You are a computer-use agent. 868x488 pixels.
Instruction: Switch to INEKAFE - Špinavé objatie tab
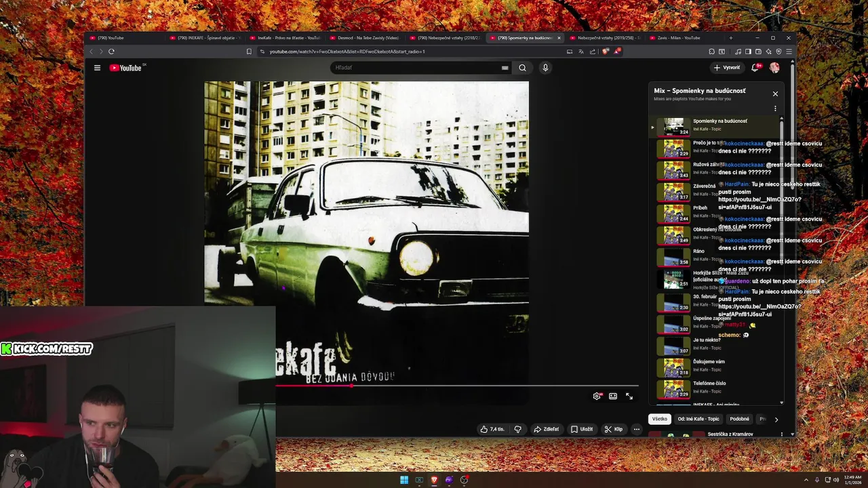coord(205,38)
